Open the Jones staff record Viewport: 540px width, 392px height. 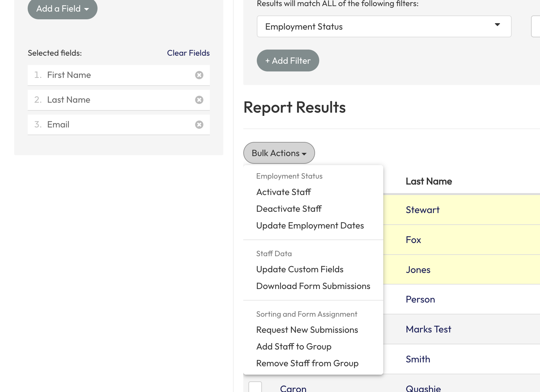click(x=418, y=270)
